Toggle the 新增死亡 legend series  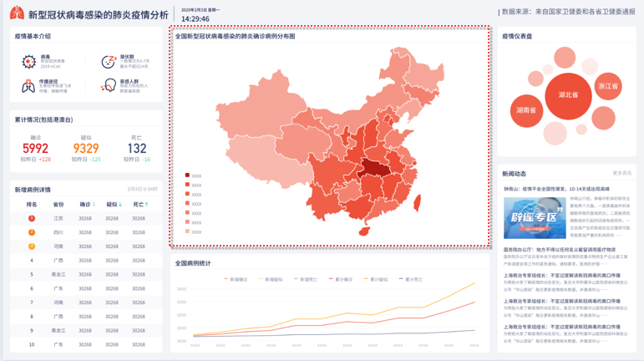coord(306,279)
